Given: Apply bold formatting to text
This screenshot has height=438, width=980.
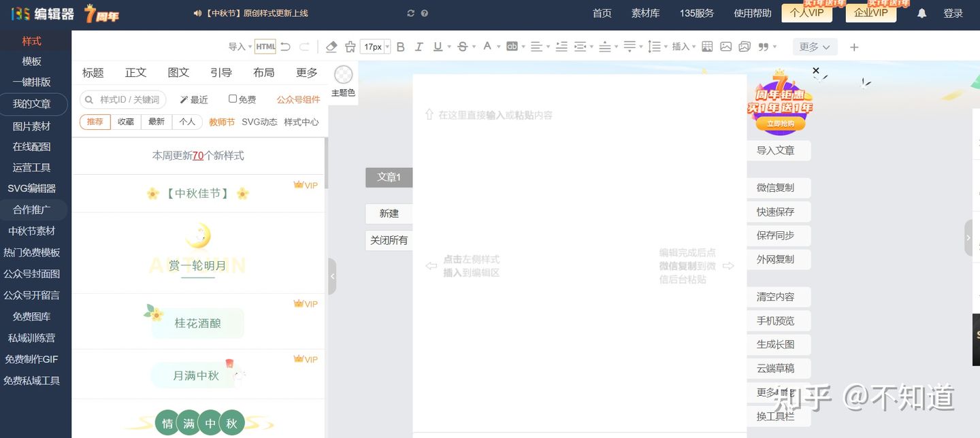Looking at the screenshot, I should pyautogui.click(x=400, y=46).
